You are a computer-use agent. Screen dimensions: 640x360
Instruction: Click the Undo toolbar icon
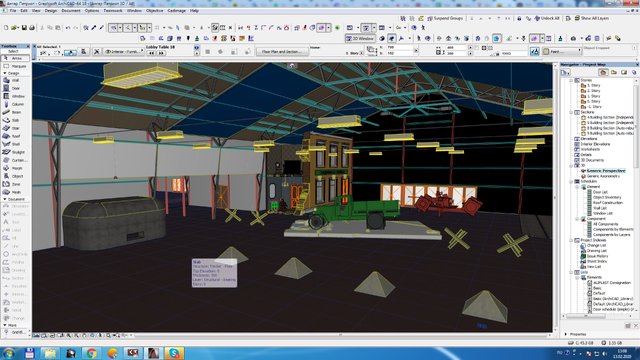click(68, 28)
